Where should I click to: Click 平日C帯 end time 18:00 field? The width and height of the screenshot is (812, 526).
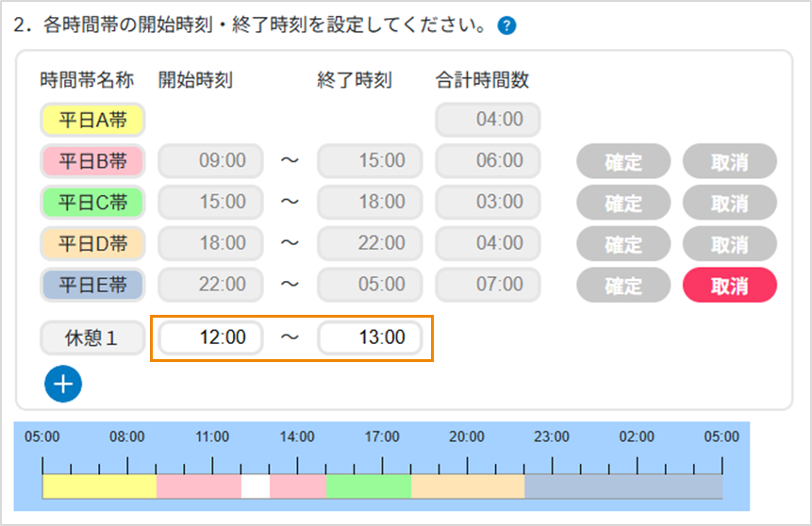coord(370,202)
